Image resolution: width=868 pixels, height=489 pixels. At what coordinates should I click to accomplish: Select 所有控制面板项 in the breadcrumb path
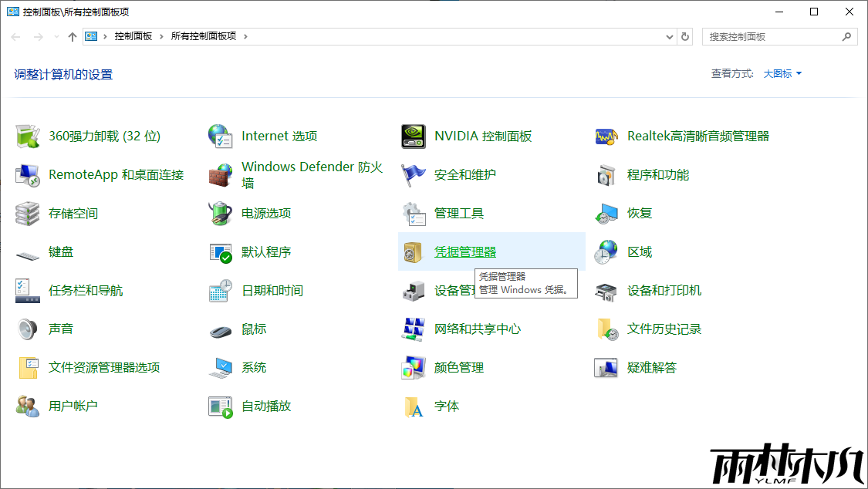tap(204, 36)
